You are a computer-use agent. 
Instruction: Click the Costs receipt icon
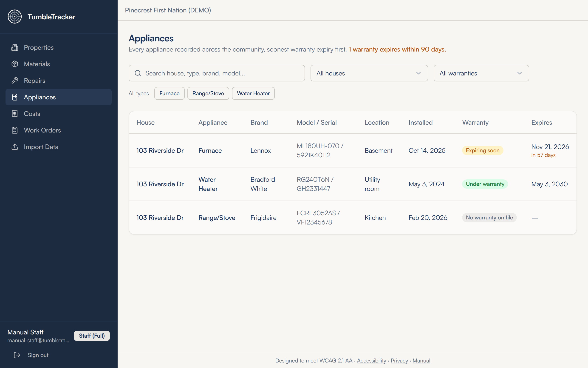14,114
